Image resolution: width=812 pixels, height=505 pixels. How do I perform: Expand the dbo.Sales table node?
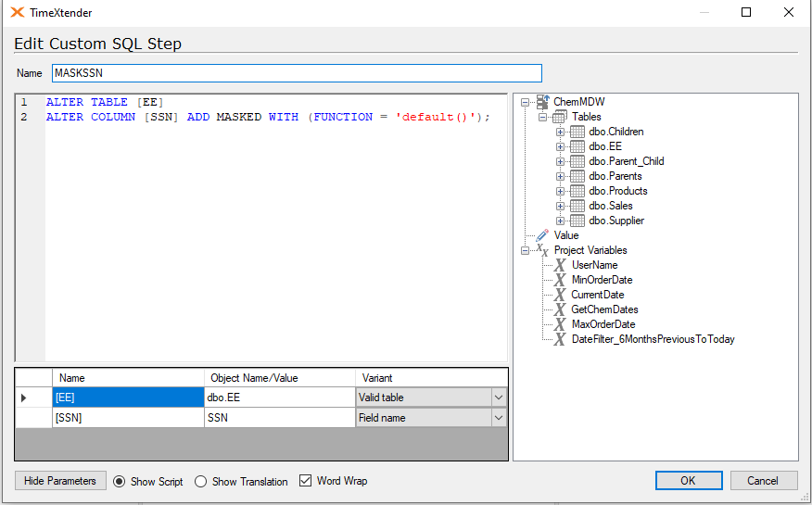click(560, 207)
